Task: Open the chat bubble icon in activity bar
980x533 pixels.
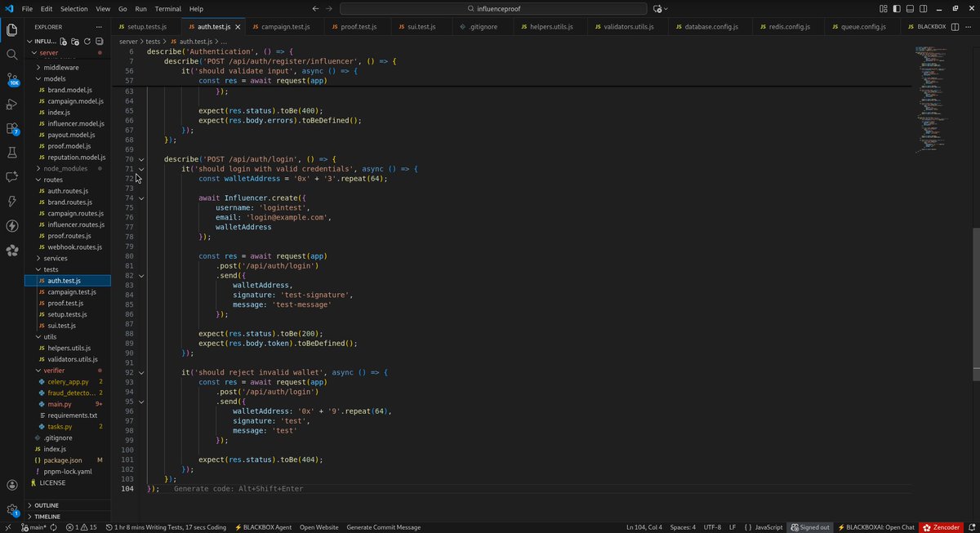Action: pyautogui.click(x=12, y=177)
